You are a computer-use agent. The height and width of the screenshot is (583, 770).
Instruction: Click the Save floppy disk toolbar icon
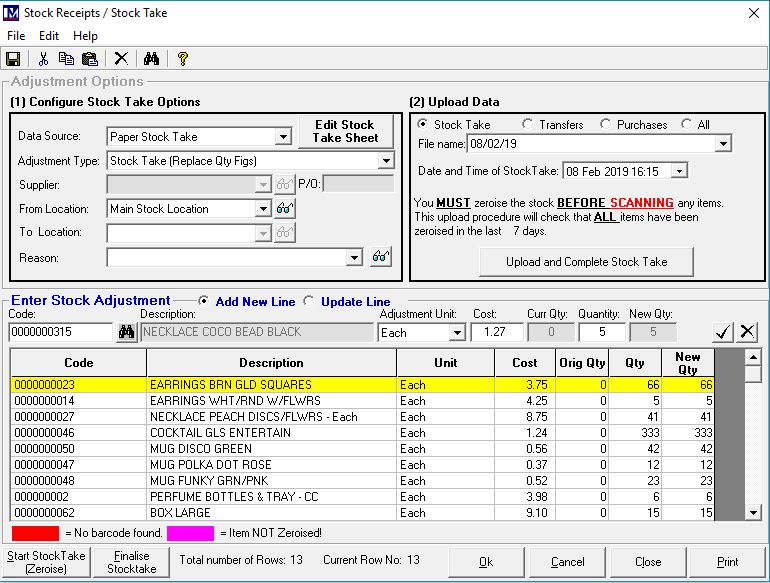tap(13, 59)
